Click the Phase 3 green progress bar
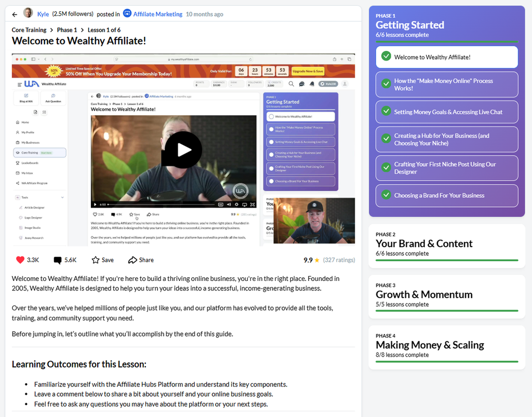 pyautogui.click(x=446, y=311)
